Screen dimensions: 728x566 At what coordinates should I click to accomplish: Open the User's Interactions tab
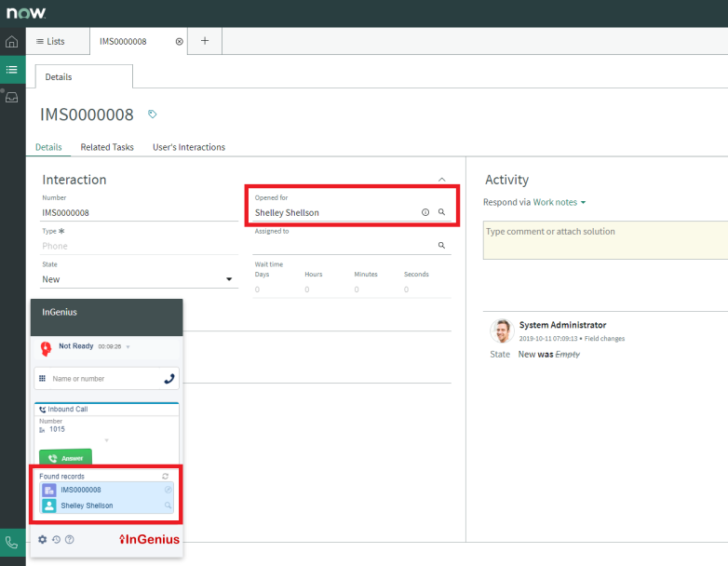[x=189, y=147]
